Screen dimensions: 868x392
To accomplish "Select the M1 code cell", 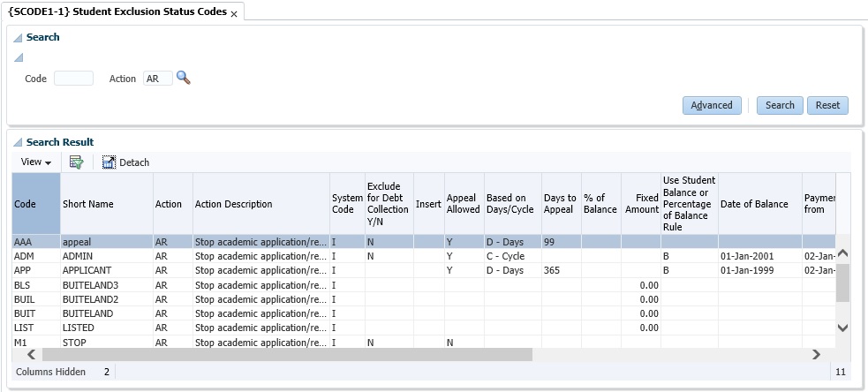I will point(36,343).
